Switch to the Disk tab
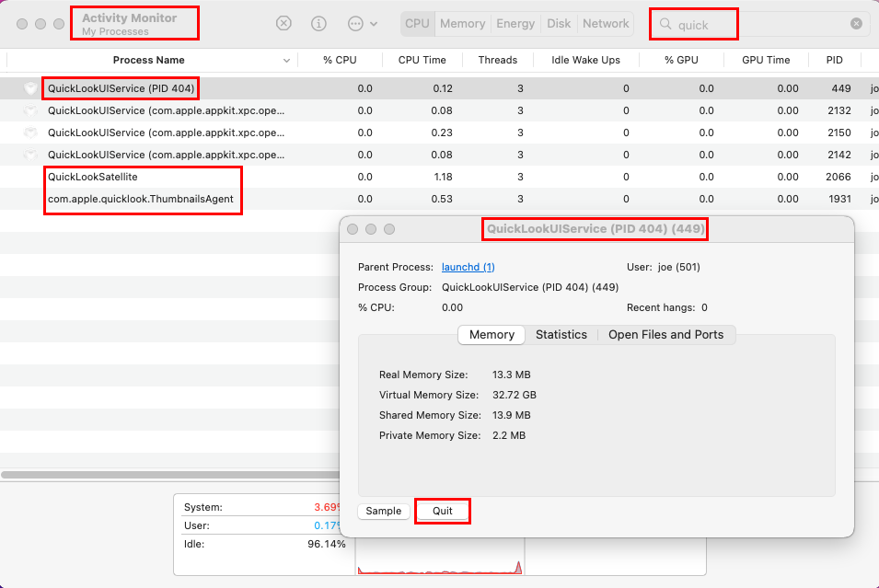The width and height of the screenshot is (879, 588). (559, 24)
